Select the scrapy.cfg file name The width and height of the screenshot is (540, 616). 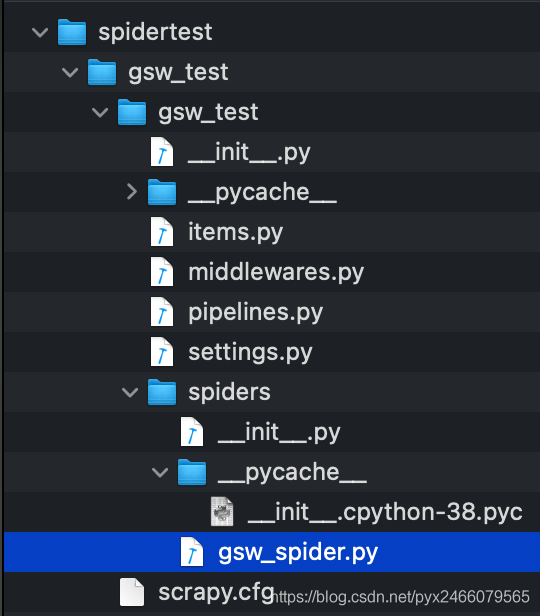[216, 592]
